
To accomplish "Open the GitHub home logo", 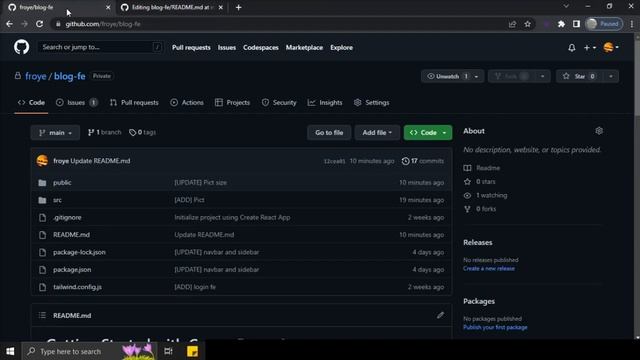I will coord(21,47).
